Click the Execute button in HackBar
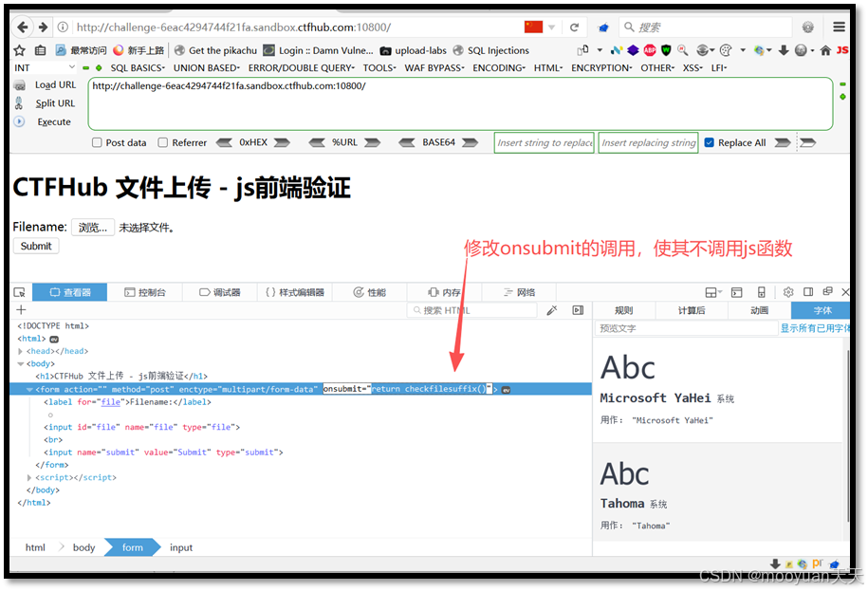Viewport: 868px width, 591px height. tap(54, 121)
